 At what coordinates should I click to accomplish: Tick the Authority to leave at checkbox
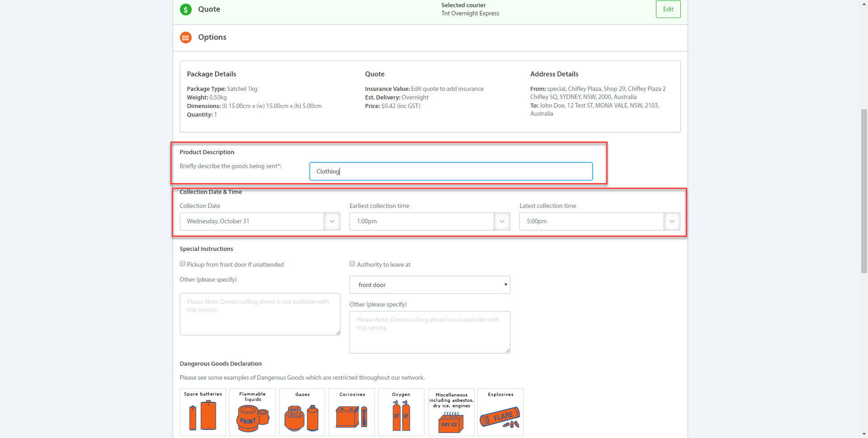coord(352,264)
